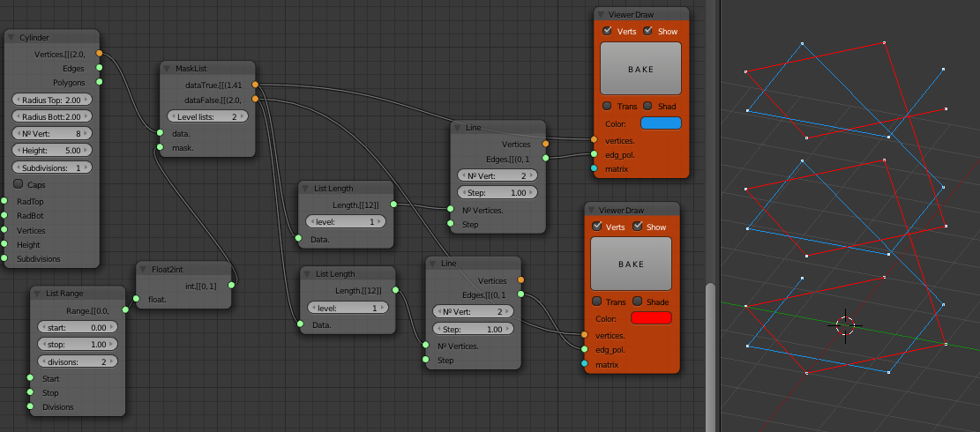Enable Trans in blue Viewer Draw node
980x432 pixels.
607,106
